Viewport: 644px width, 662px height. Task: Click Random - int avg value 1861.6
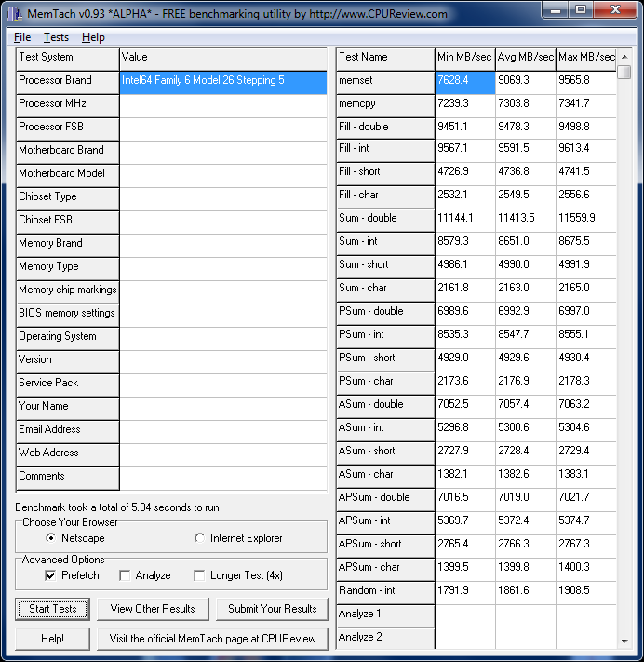[x=526, y=593]
